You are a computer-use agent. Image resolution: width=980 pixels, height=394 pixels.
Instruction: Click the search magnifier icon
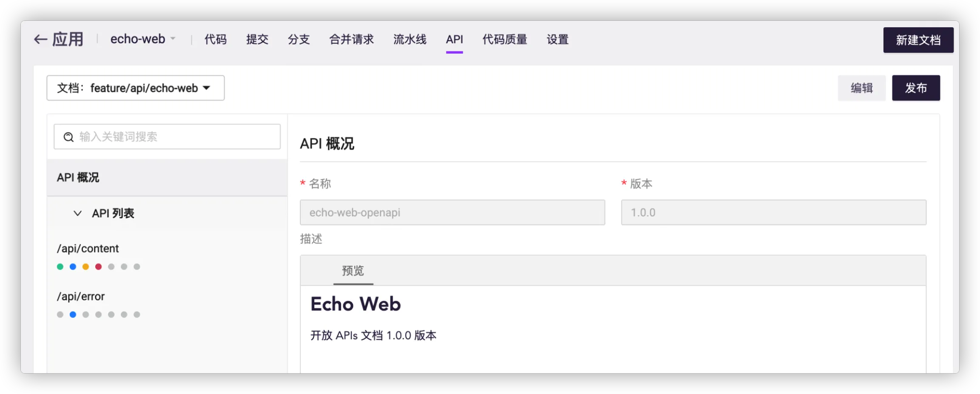pyautogui.click(x=68, y=137)
